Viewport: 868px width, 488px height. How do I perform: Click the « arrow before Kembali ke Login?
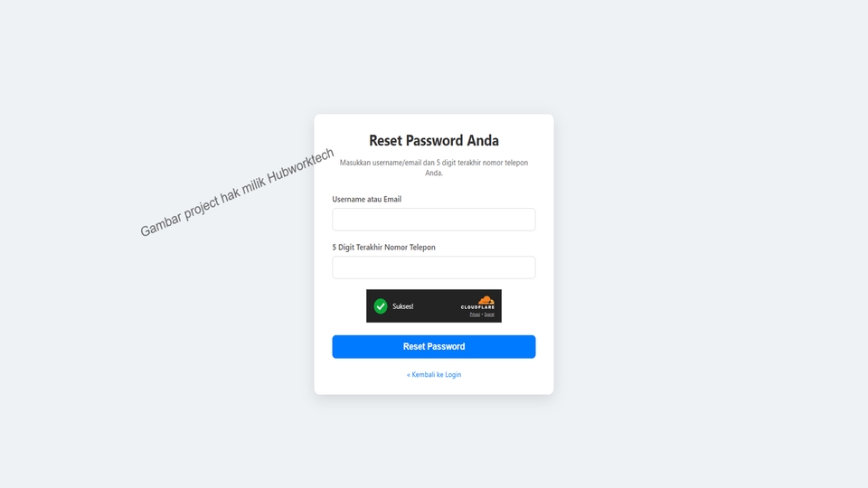(409, 374)
